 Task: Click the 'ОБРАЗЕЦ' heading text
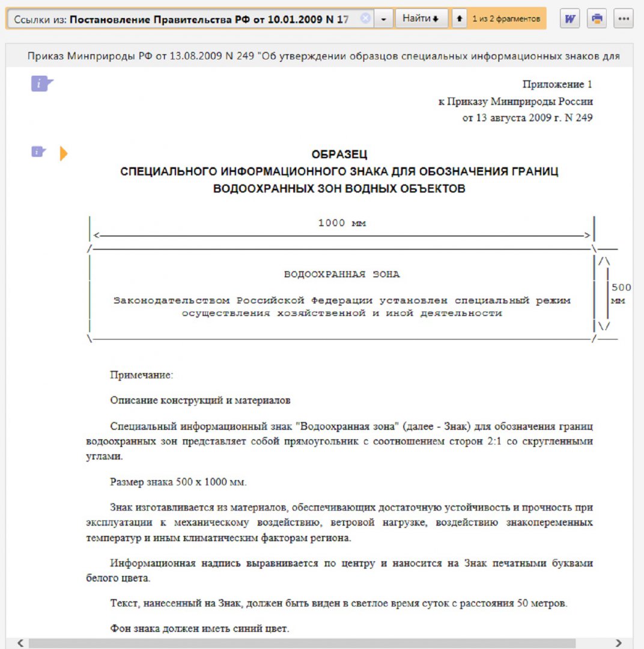(x=339, y=154)
